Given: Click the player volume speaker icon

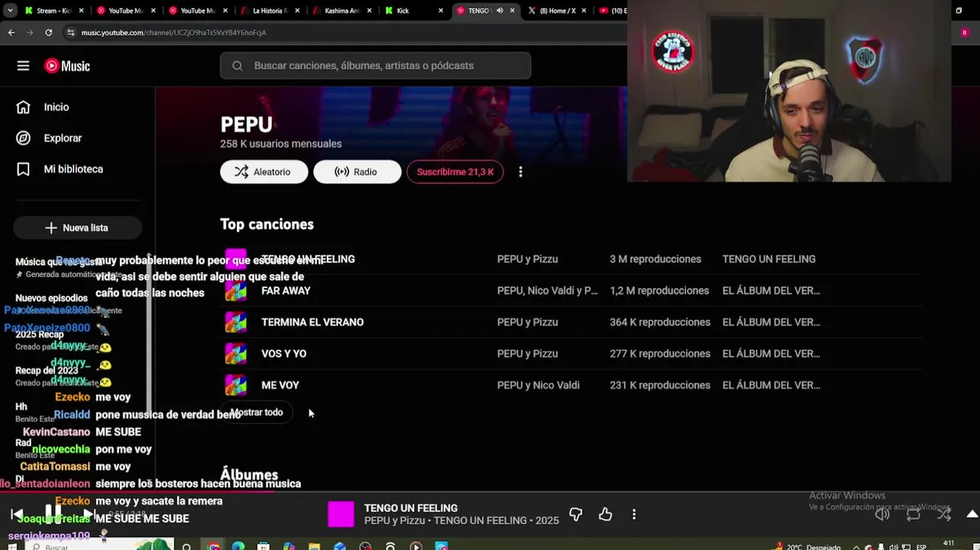Looking at the screenshot, I should [882, 514].
